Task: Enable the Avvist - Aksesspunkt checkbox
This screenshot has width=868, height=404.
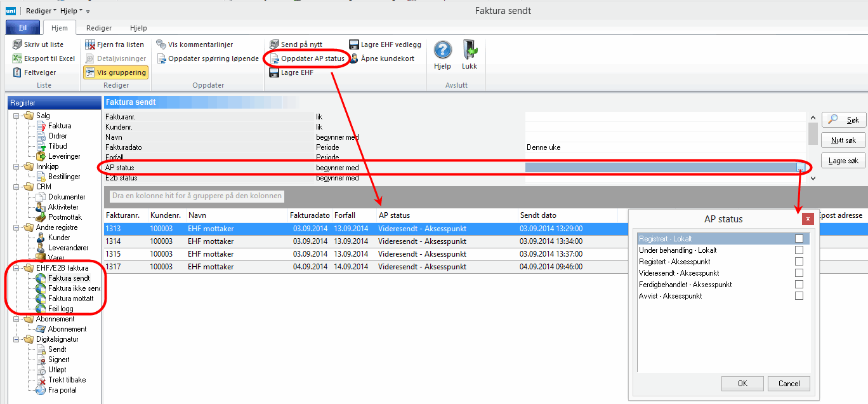Action: [799, 296]
